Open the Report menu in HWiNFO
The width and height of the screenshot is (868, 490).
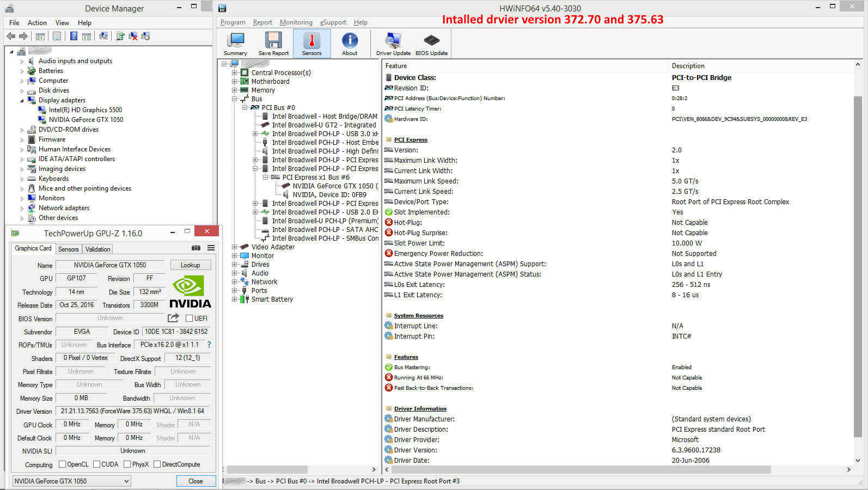262,22
